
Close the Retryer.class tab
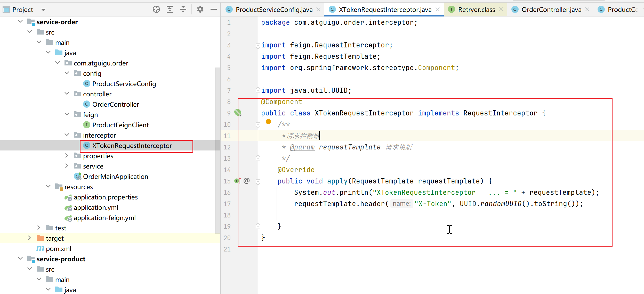501,10
